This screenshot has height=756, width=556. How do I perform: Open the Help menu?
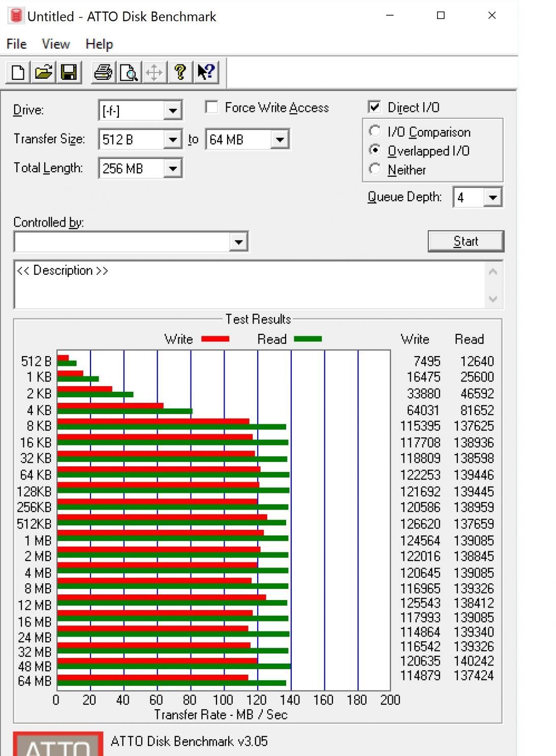click(x=99, y=44)
